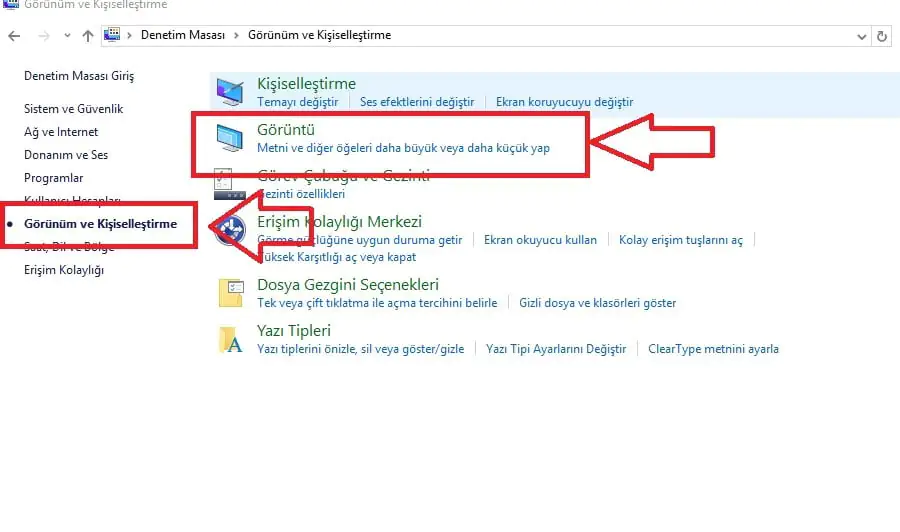Click the back arrow navigation button
Viewport: 900px width, 532px height.
point(14,36)
